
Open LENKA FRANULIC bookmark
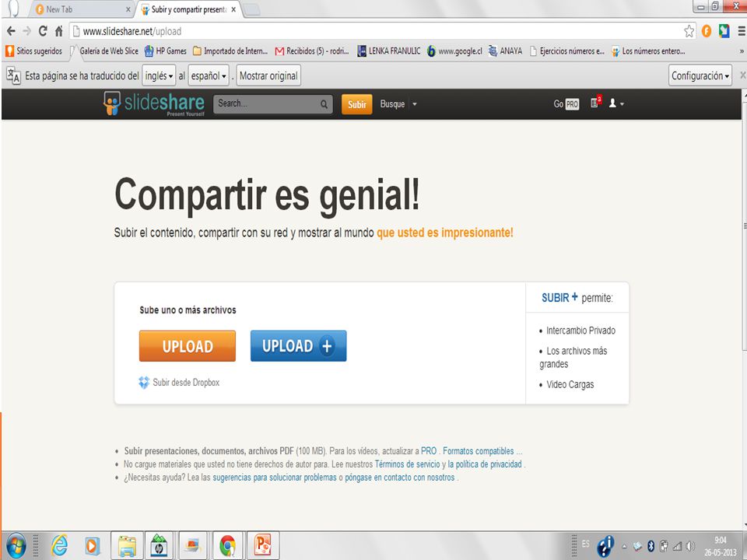coord(389,51)
